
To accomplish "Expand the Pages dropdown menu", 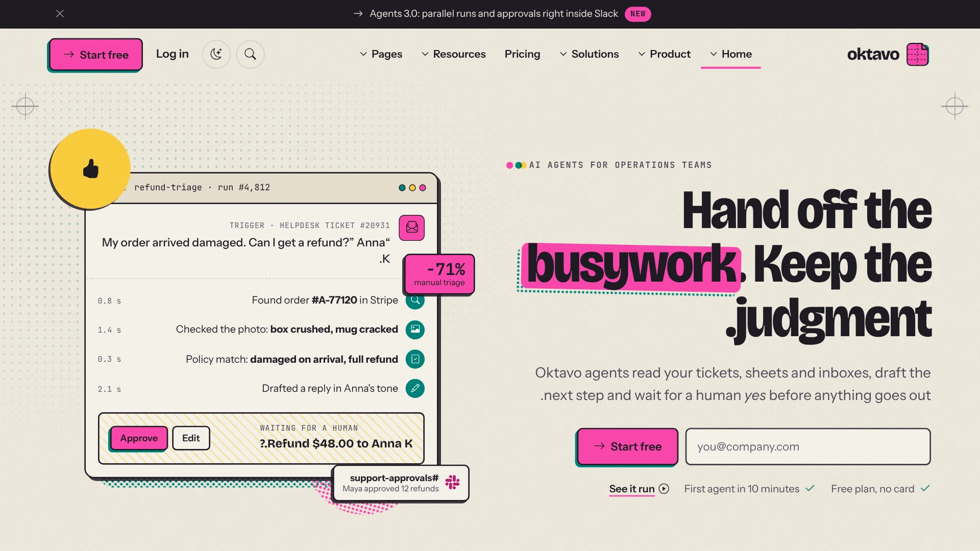I will (381, 54).
